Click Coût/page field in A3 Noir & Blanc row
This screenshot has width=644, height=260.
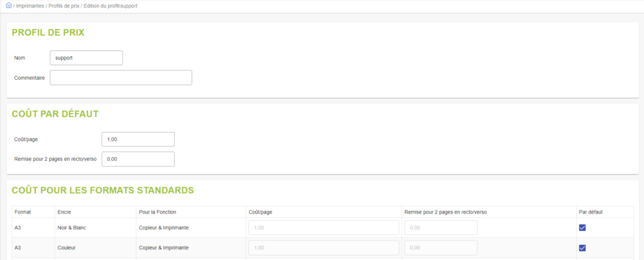pyautogui.click(x=324, y=228)
